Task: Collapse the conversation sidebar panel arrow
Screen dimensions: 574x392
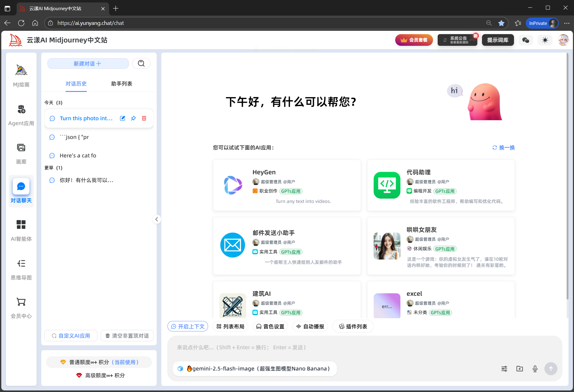Action: (157, 219)
